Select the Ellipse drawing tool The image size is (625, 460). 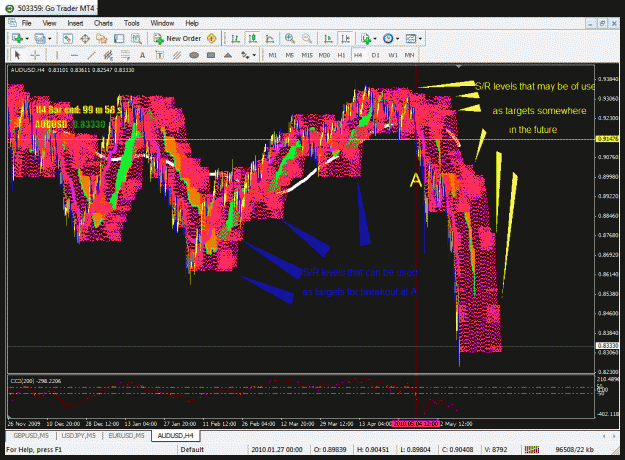[x=194, y=55]
